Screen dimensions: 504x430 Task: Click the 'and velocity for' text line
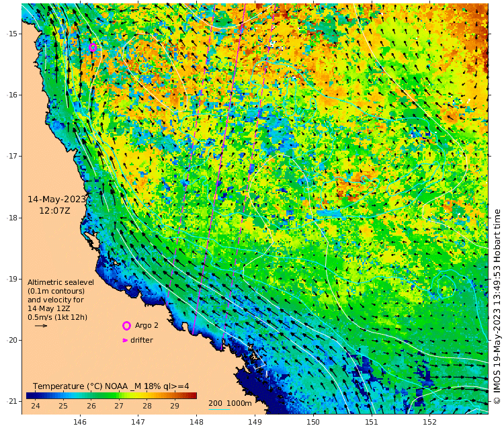(56, 300)
